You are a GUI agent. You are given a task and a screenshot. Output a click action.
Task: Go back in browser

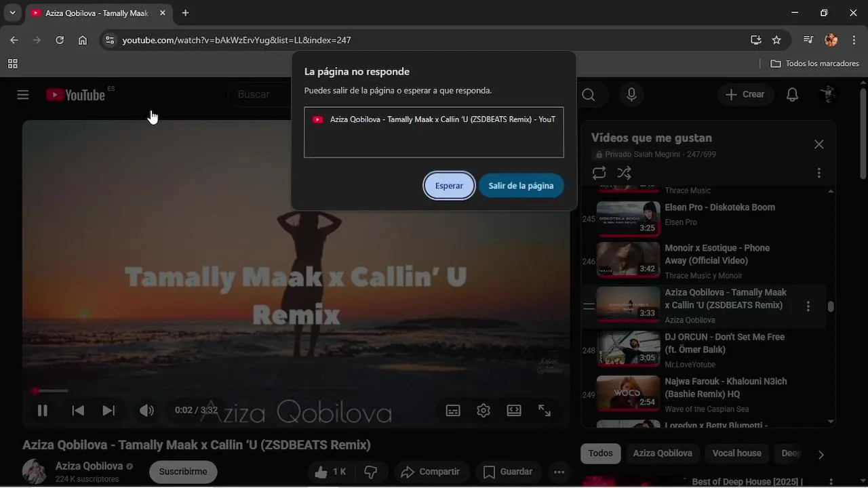(x=14, y=40)
